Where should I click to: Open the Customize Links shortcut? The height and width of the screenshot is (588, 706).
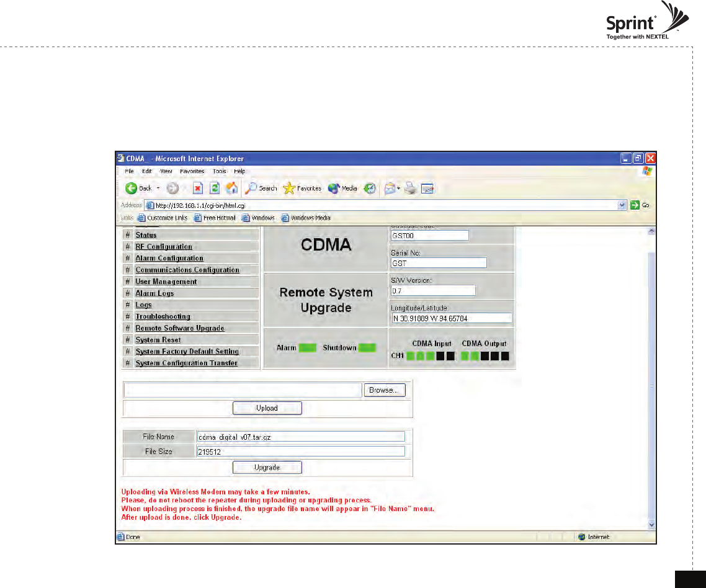click(163, 218)
